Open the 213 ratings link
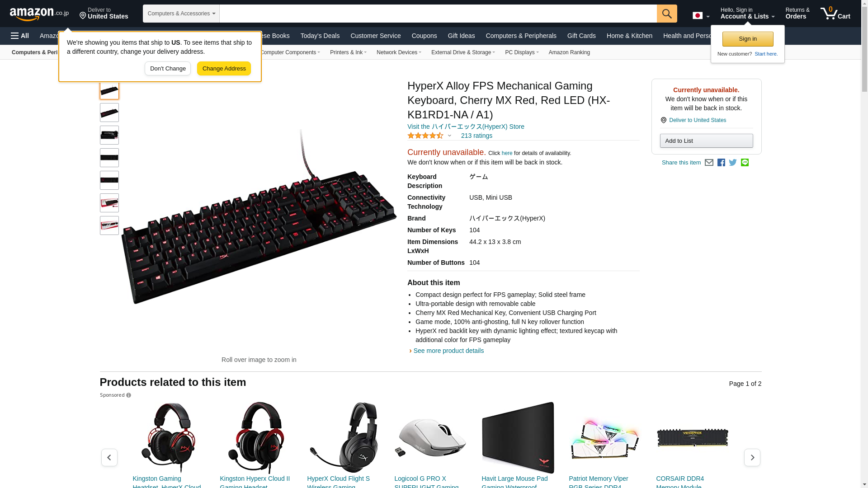Viewport: 868px width, 488px height. pyautogui.click(x=476, y=136)
